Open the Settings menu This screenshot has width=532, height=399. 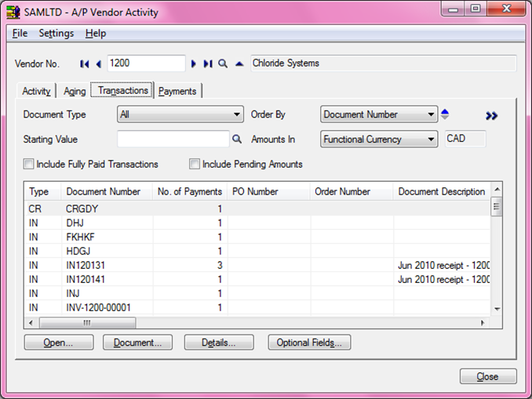(x=56, y=33)
